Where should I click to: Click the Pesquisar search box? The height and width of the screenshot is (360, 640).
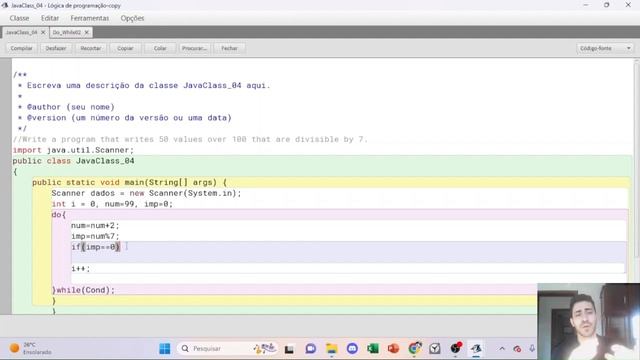tap(227, 349)
